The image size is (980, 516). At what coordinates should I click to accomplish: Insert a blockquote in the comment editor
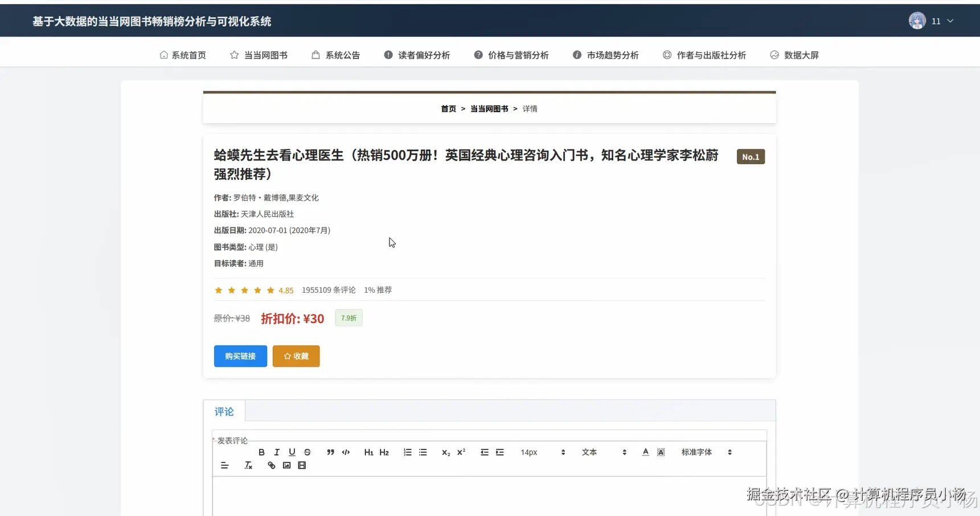[x=330, y=452]
